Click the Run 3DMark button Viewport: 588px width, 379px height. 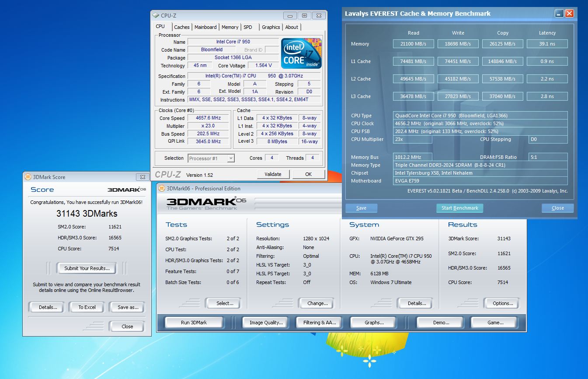(x=194, y=323)
